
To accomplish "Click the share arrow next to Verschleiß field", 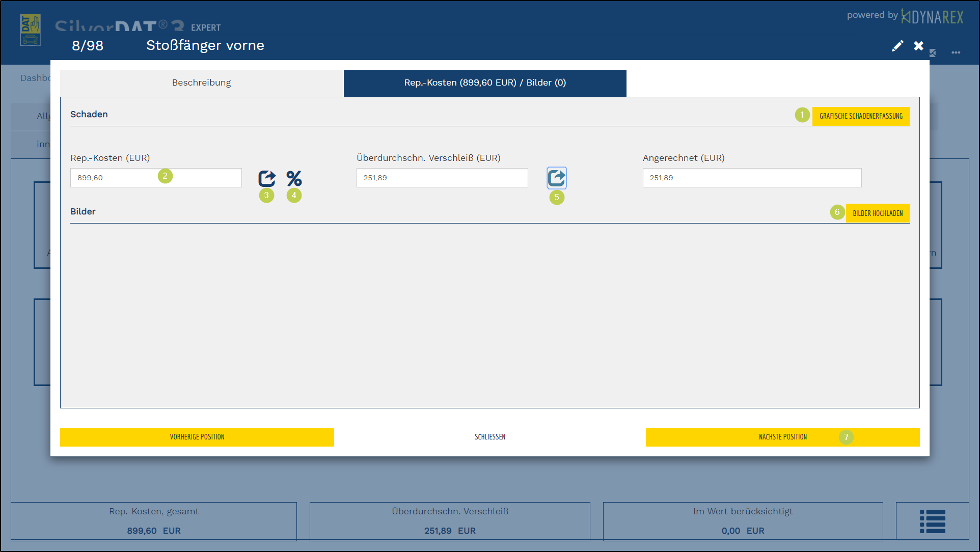I will click(556, 178).
